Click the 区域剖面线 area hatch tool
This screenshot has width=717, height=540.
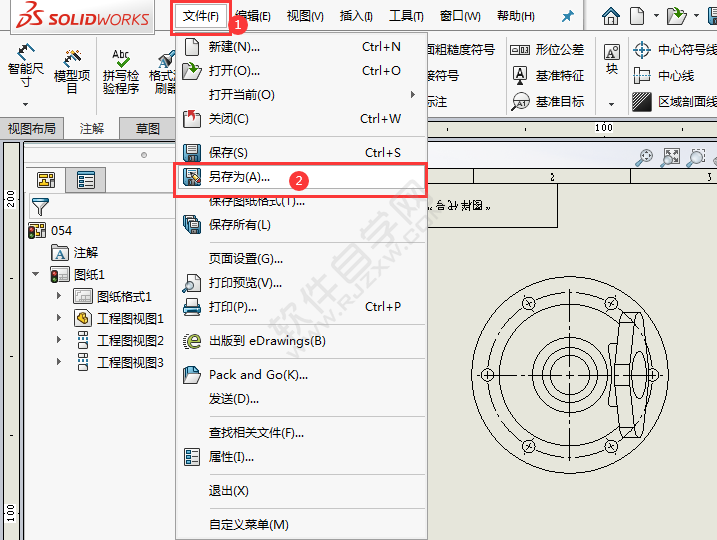(674, 102)
